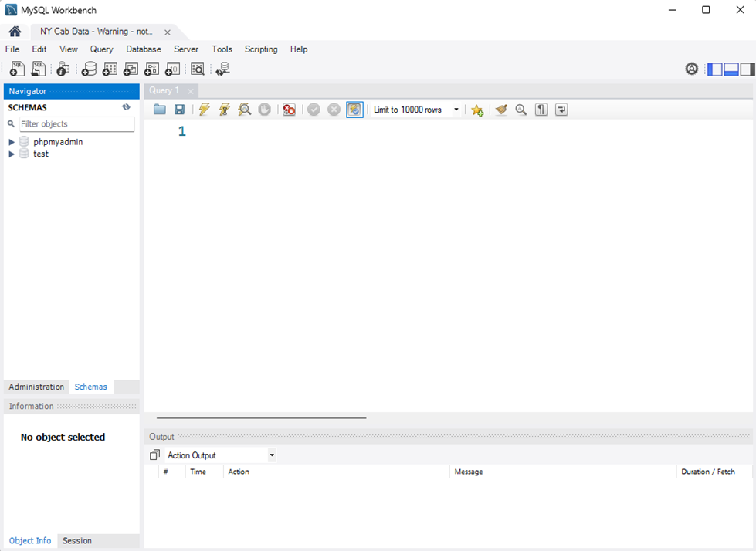Save the current SQL script
Viewport: 756px width, 551px height.
(179, 109)
